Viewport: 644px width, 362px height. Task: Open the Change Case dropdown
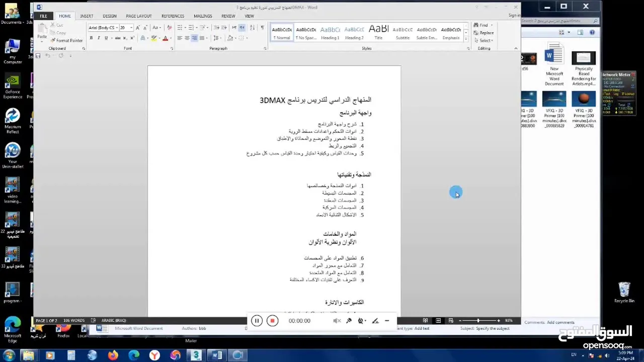click(x=156, y=28)
